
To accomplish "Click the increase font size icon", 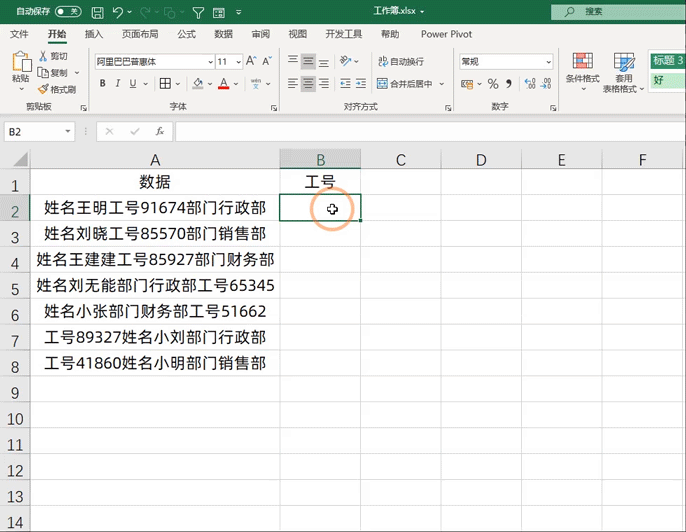I will [x=251, y=61].
